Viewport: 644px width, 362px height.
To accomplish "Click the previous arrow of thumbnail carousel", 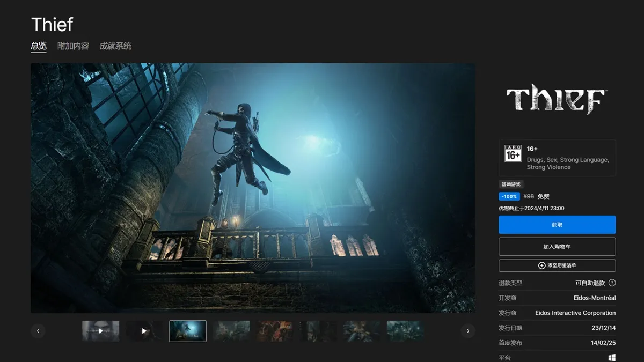I will click(38, 331).
